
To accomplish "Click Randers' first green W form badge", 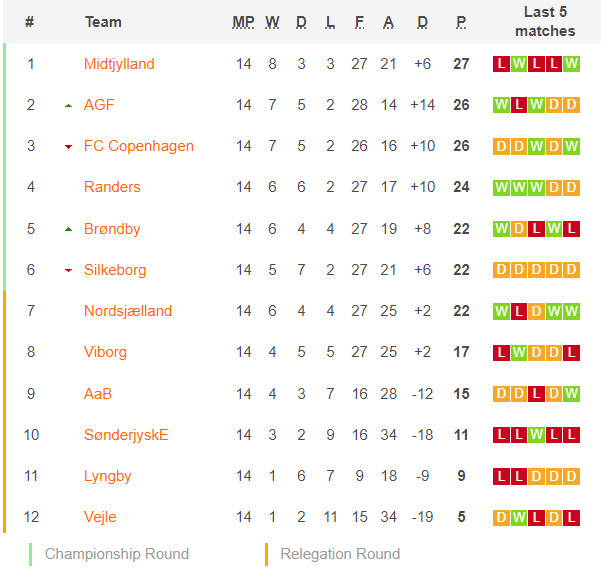I will coord(501,187).
